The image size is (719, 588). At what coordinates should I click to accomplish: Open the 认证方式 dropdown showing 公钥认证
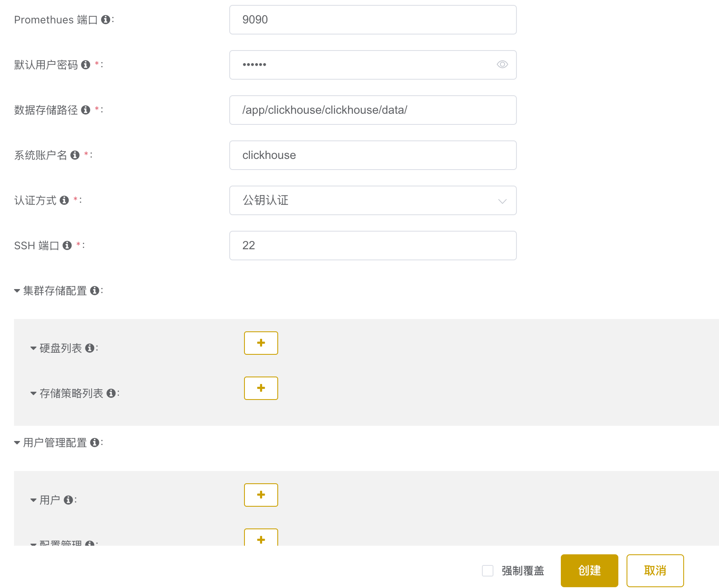point(373,200)
